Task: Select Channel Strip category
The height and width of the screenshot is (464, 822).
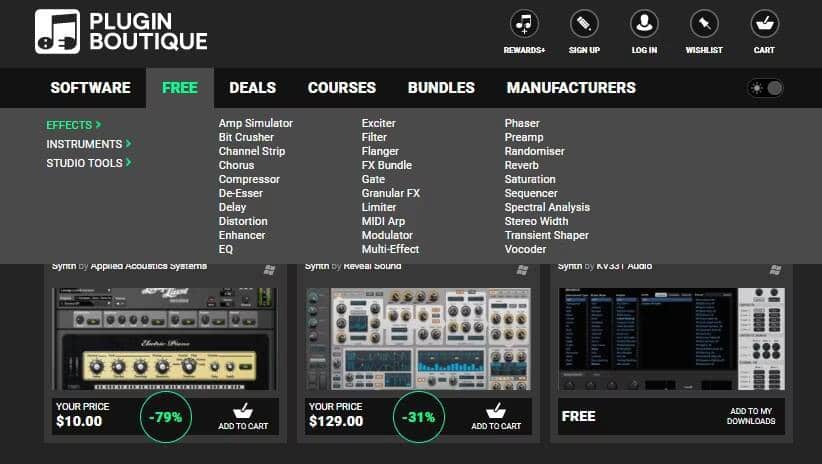Action: 252,151
